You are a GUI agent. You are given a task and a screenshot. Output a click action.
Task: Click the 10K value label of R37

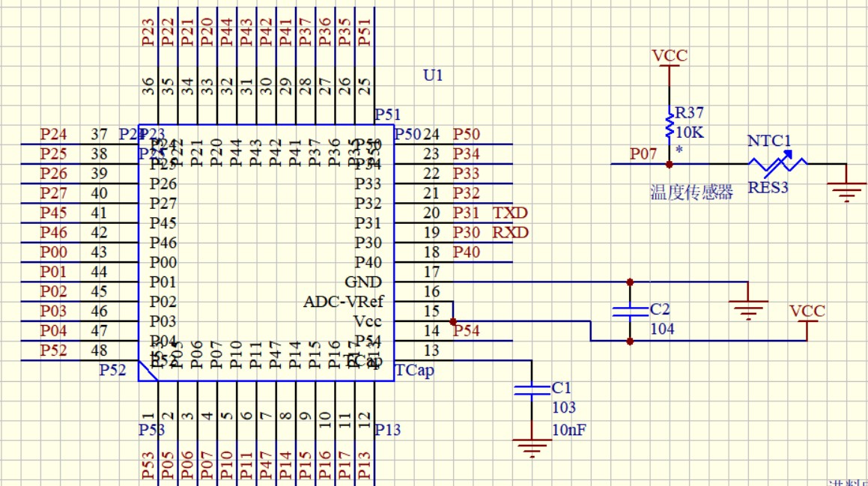pyautogui.click(x=690, y=133)
